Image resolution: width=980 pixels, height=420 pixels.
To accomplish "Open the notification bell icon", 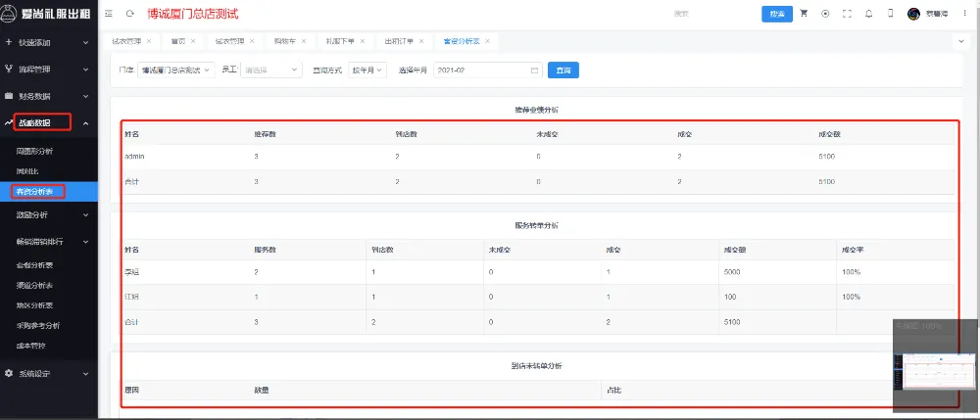I will click(x=868, y=14).
